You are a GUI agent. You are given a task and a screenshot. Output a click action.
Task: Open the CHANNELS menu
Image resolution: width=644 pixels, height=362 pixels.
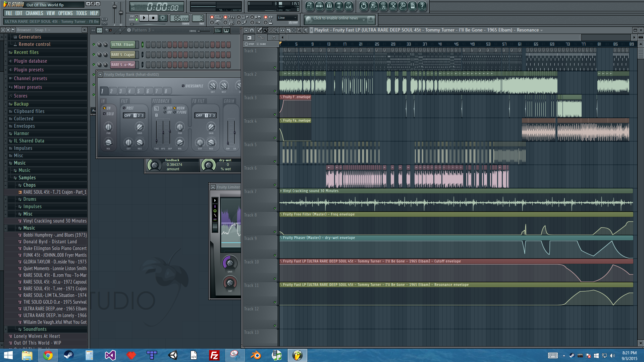pyautogui.click(x=34, y=13)
